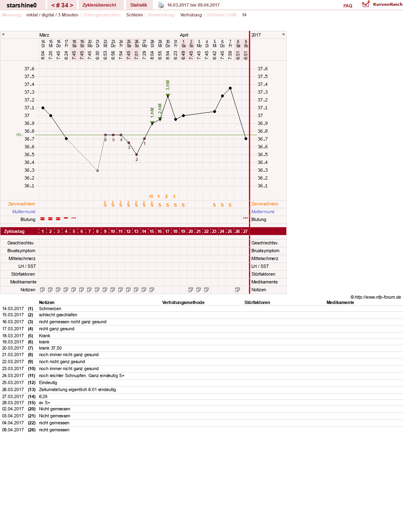403x532 pixels.
Task: Open the note icon for cycle day 13
Action: tap(136, 290)
